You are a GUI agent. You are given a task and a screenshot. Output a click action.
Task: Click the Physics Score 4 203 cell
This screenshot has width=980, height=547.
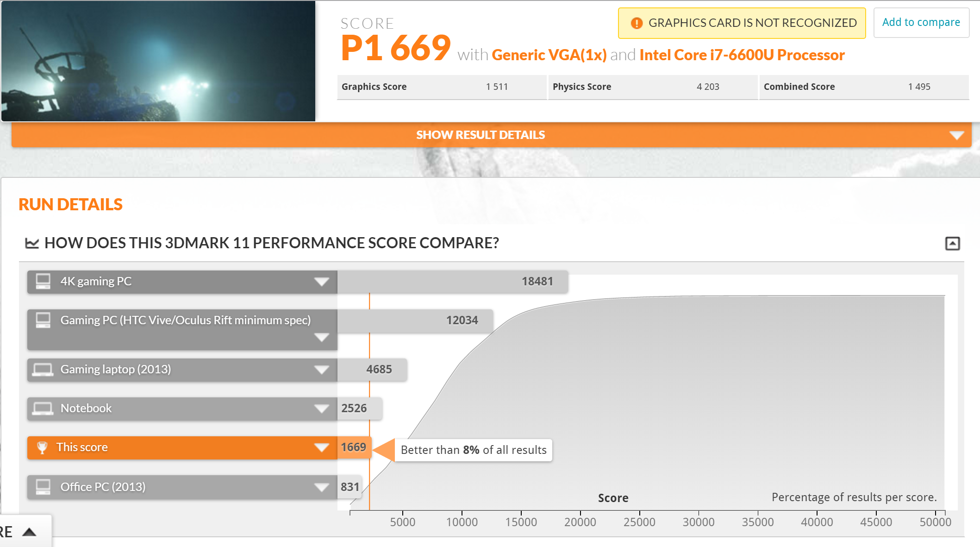coord(653,87)
